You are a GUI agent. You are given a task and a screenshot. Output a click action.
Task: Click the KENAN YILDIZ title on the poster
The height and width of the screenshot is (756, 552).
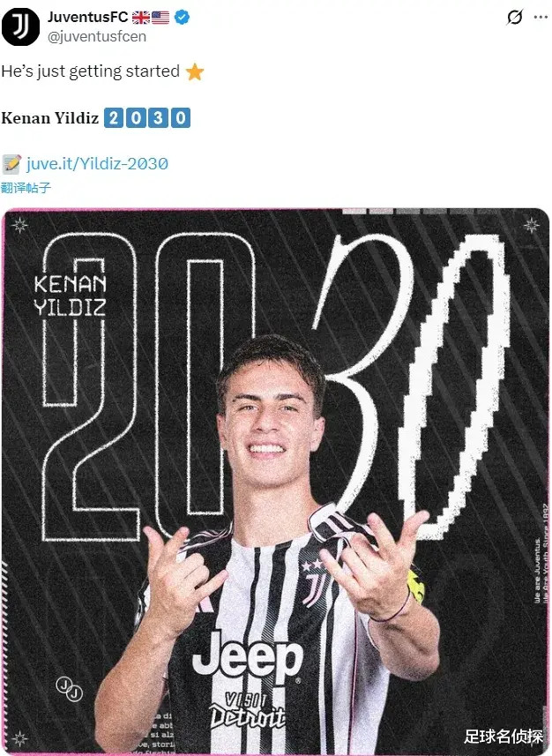coord(71,295)
